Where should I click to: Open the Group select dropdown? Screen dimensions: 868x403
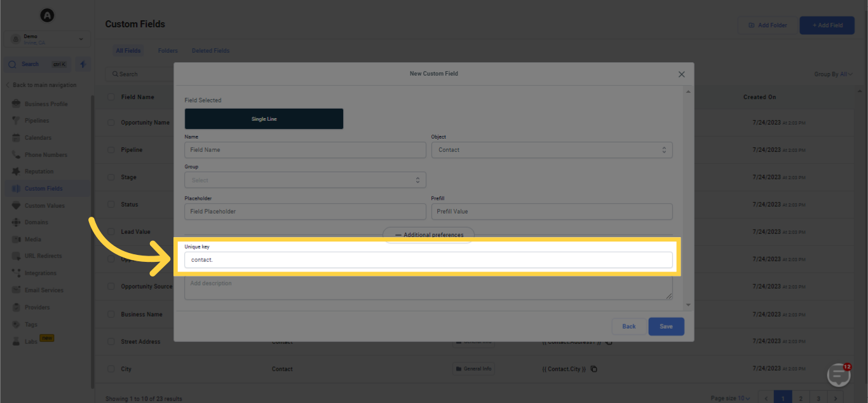point(305,180)
